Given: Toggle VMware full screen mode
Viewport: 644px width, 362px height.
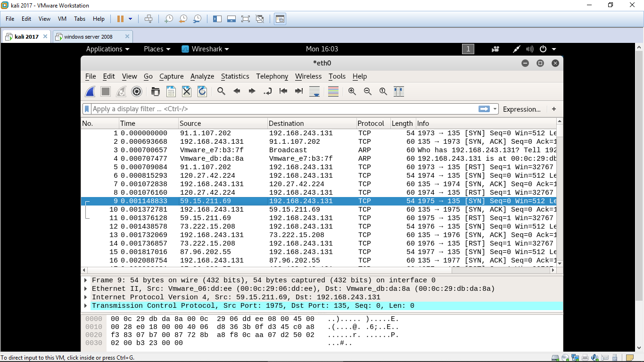Looking at the screenshot, I should click(x=245, y=19).
